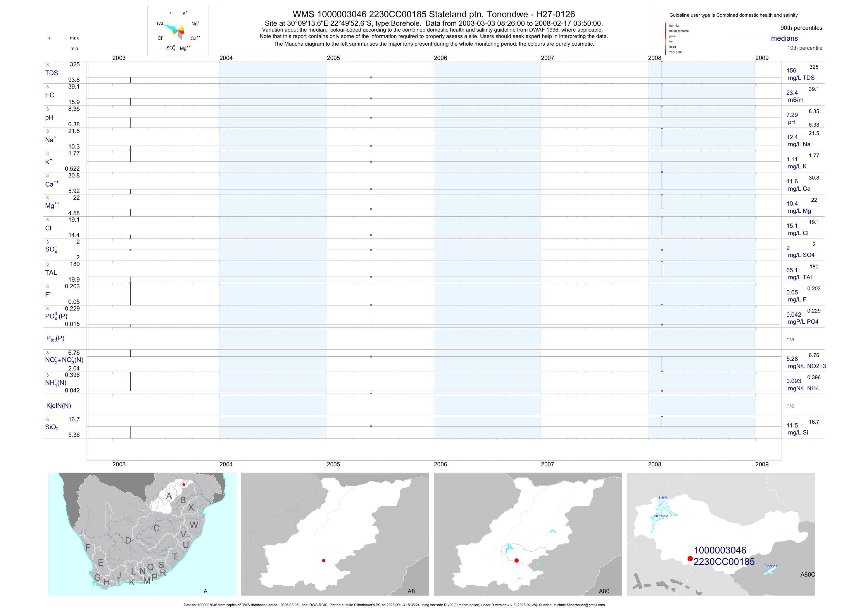Click the 2008 year marker at bottom
Image resolution: width=868 pixels, height=614 pixels.
[x=654, y=464]
